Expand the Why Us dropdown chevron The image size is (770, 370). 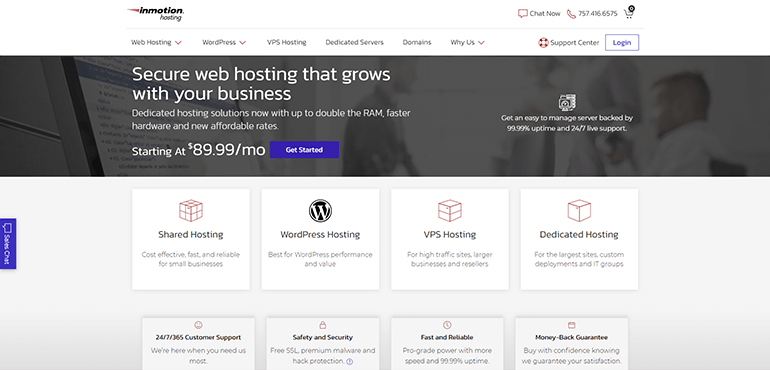(481, 43)
